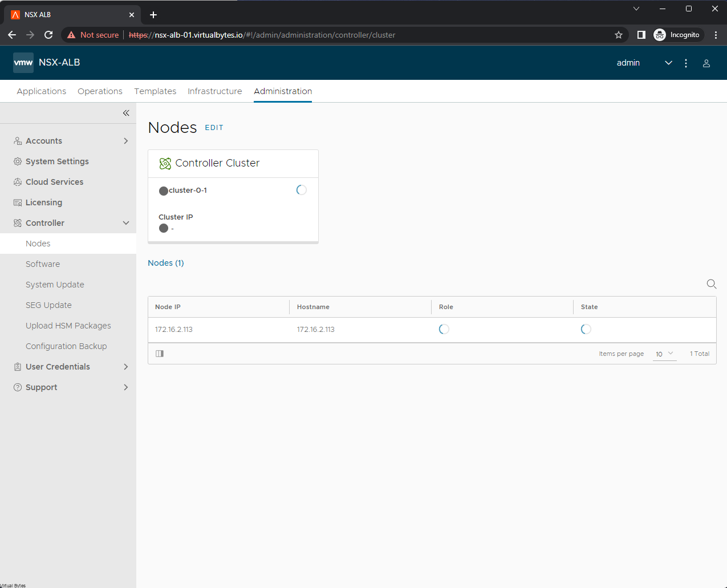Click the State loading spinner for the node
The width and height of the screenshot is (727, 588).
coord(586,329)
